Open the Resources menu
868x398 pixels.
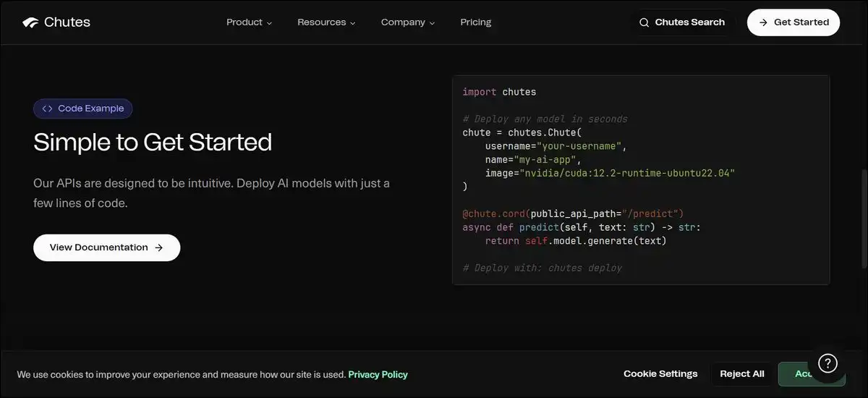point(326,22)
